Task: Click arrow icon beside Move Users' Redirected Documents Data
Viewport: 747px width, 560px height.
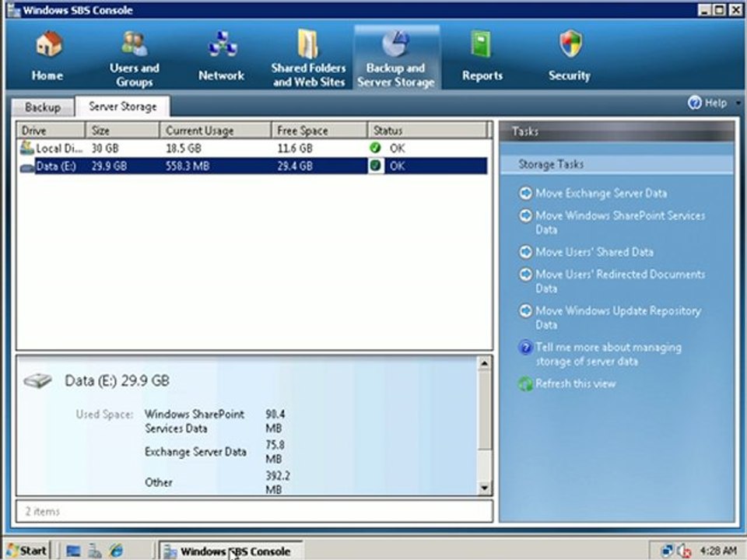Action: pos(525,275)
